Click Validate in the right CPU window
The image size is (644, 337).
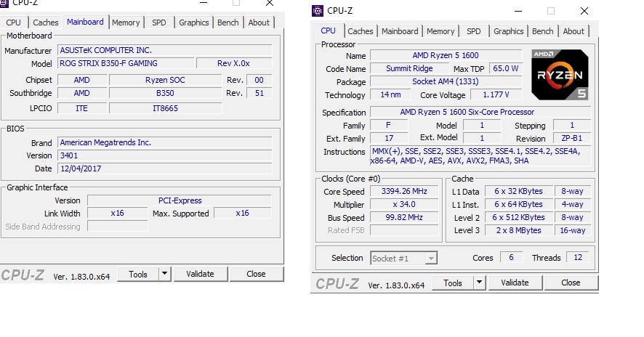point(515,283)
